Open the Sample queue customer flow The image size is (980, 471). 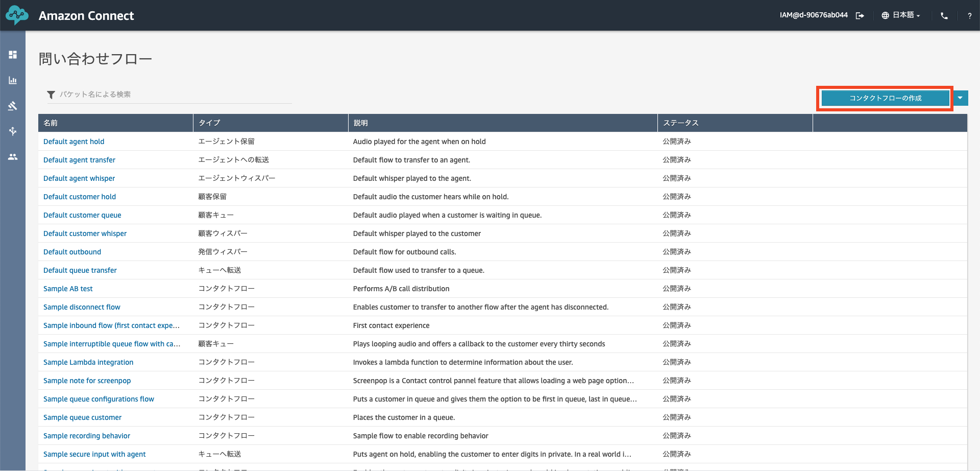click(82, 417)
